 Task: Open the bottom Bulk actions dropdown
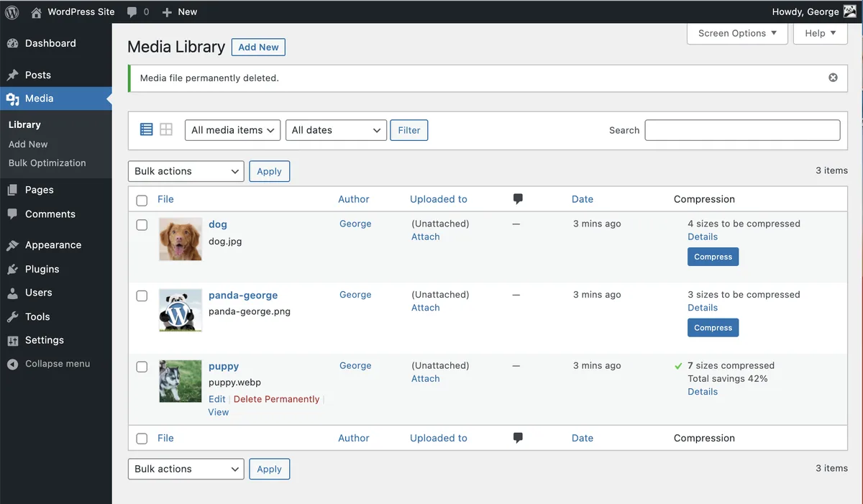pos(186,469)
